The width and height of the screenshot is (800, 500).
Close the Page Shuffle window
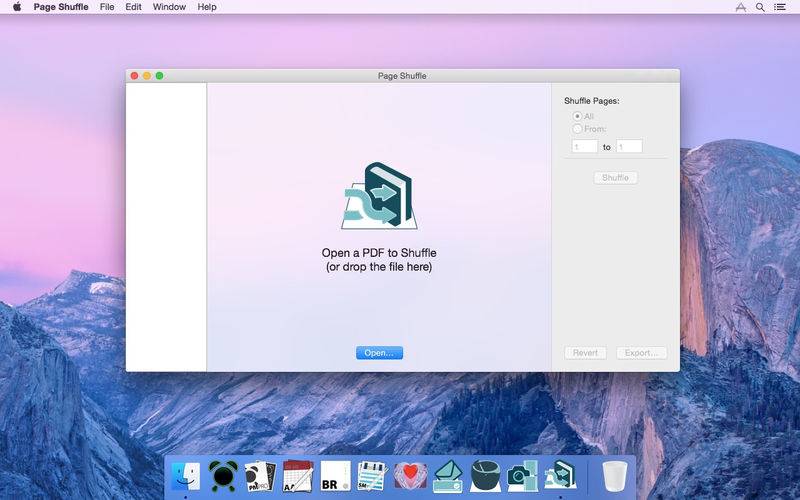(x=134, y=76)
